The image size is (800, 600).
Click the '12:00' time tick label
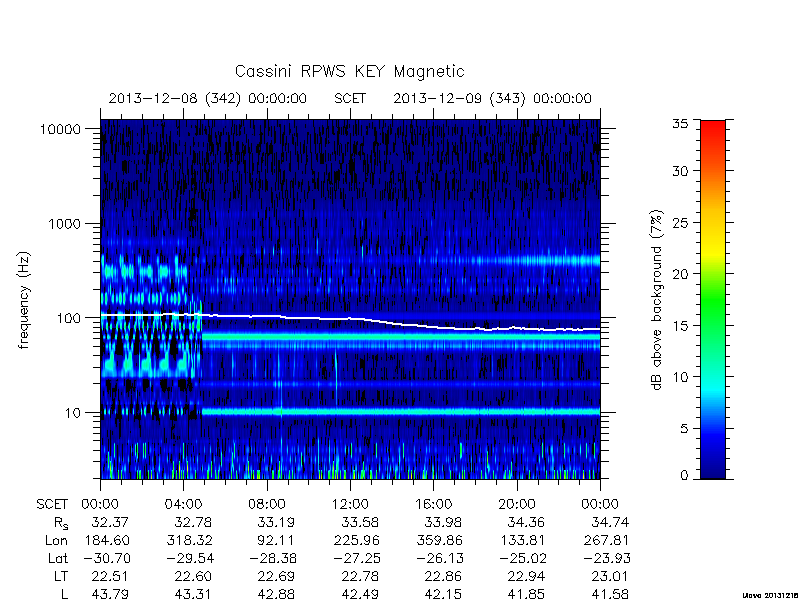point(350,505)
